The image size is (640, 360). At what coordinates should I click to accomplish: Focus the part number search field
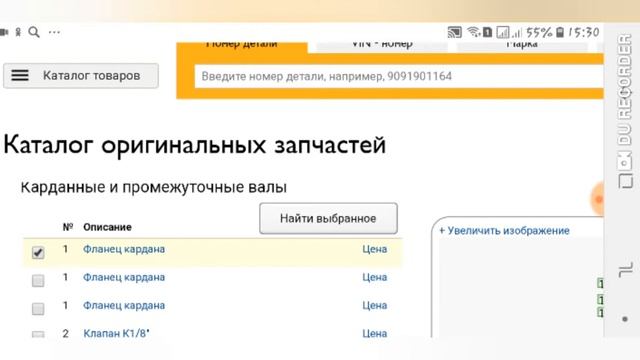[399, 76]
